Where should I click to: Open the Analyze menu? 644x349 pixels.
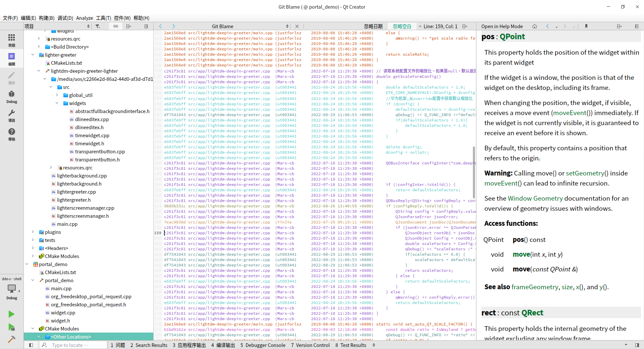pos(84,18)
